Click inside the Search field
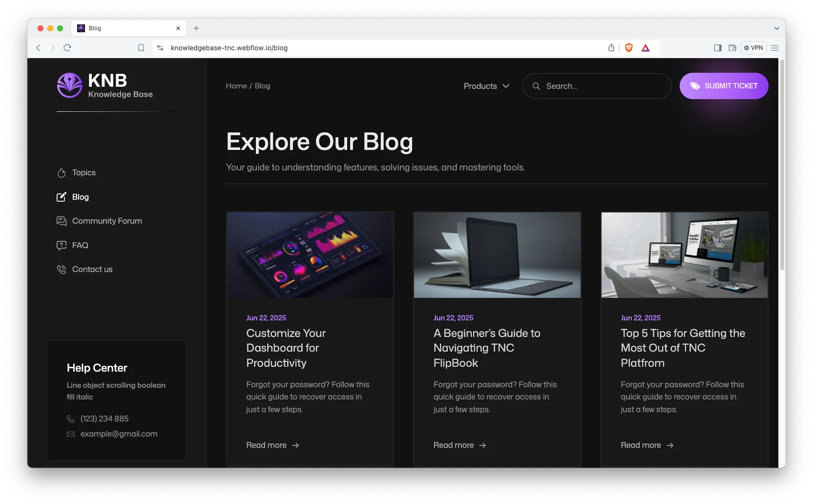813x504 pixels. (597, 86)
